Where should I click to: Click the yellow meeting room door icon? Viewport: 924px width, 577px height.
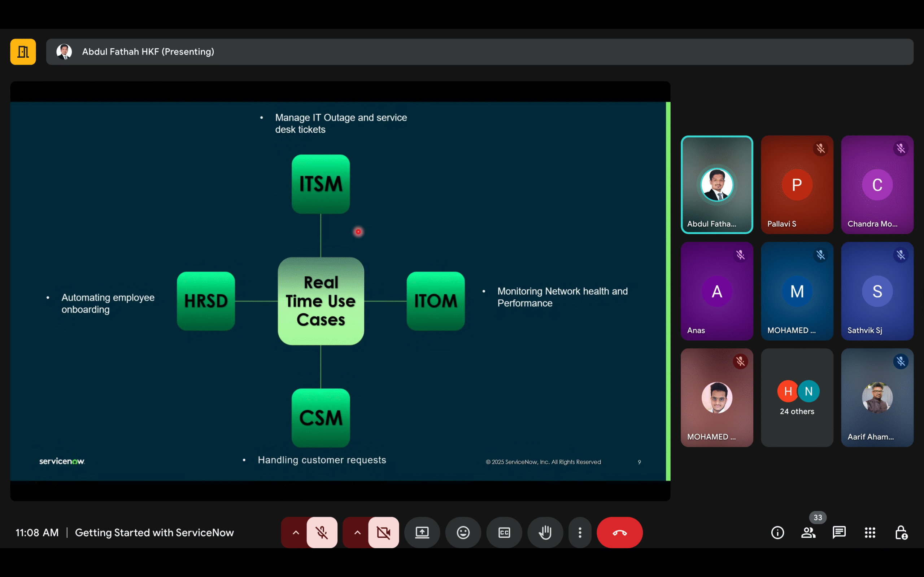coord(23,52)
